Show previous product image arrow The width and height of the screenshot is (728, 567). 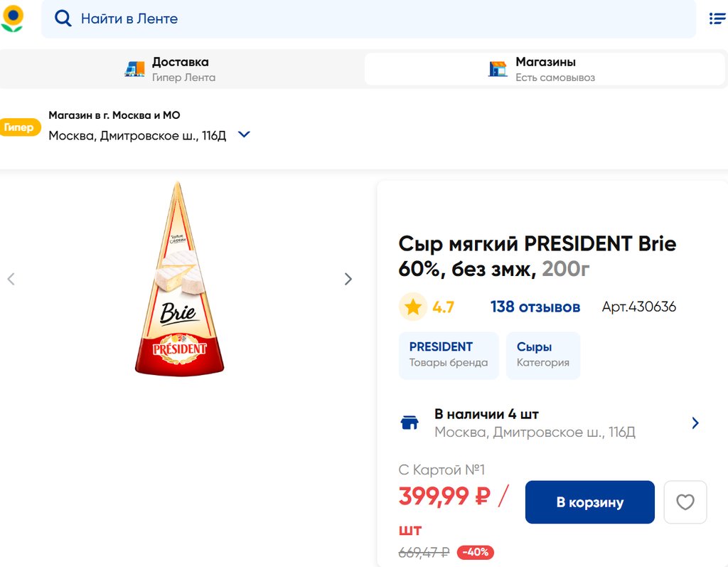click(x=11, y=279)
